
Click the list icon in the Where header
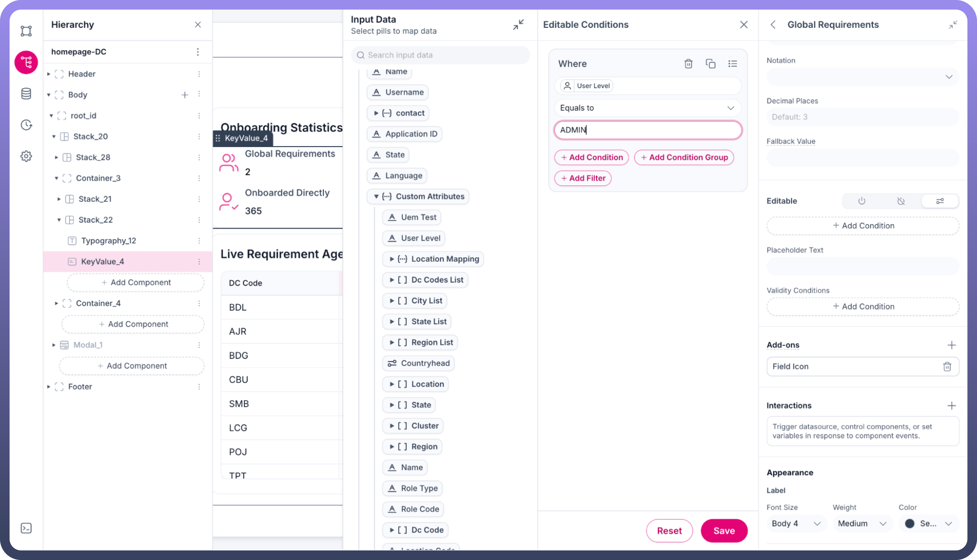(x=732, y=63)
